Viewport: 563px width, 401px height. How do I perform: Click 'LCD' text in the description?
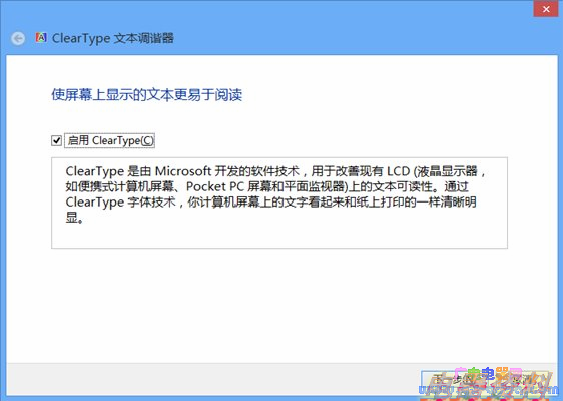pos(398,171)
